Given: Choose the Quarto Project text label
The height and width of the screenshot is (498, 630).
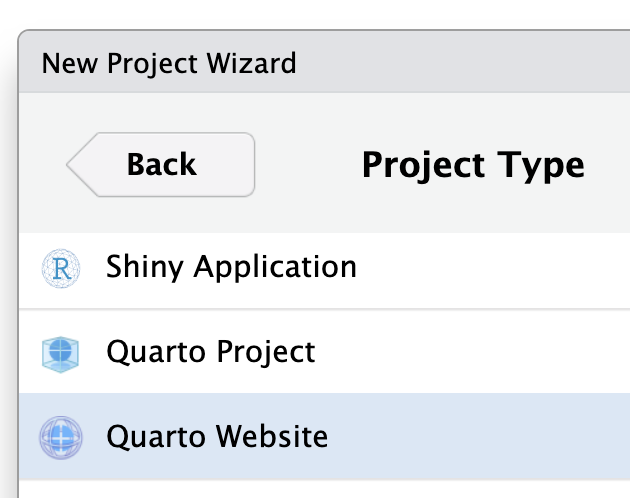Looking at the screenshot, I should point(211,352).
